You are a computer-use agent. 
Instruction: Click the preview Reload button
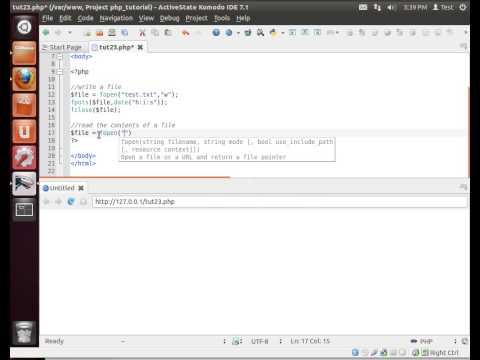[71, 202]
